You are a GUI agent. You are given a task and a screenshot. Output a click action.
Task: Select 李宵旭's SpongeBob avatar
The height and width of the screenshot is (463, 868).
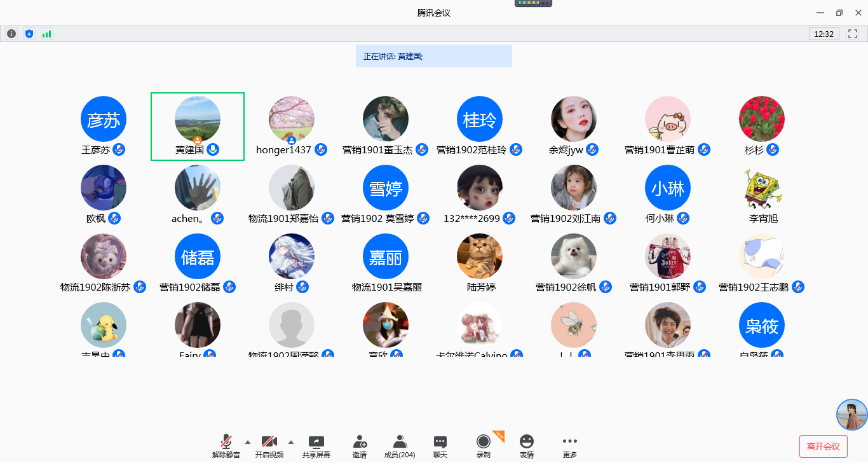(761, 188)
